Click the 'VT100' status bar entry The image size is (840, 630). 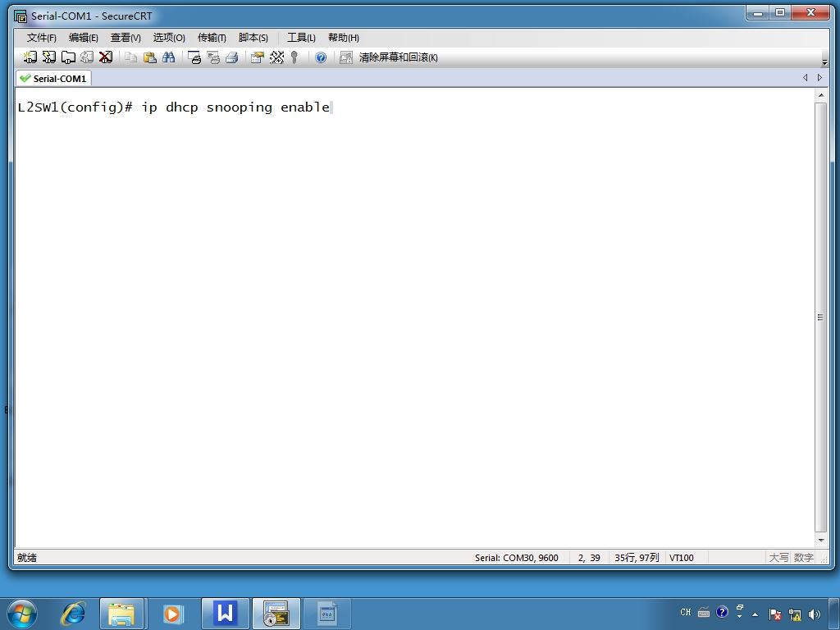[x=682, y=558]
